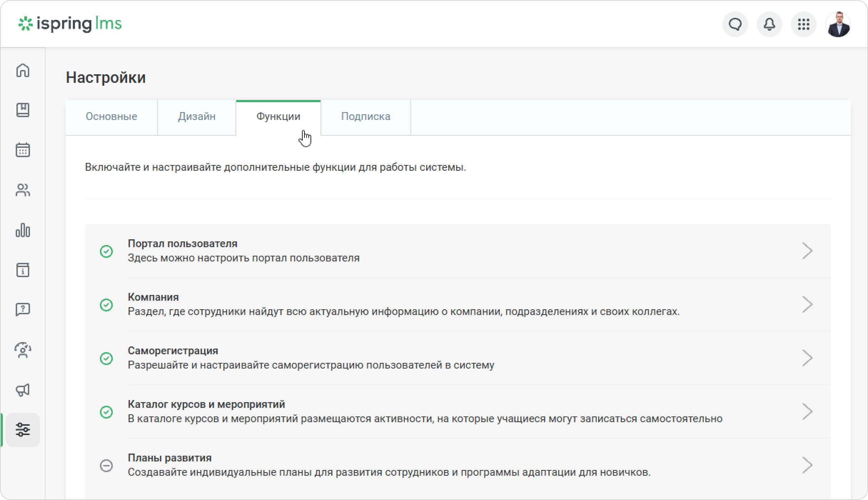Viewport: 868px width, 500px height.
Task: Open the user profile avatar
Action: point(838,24)
